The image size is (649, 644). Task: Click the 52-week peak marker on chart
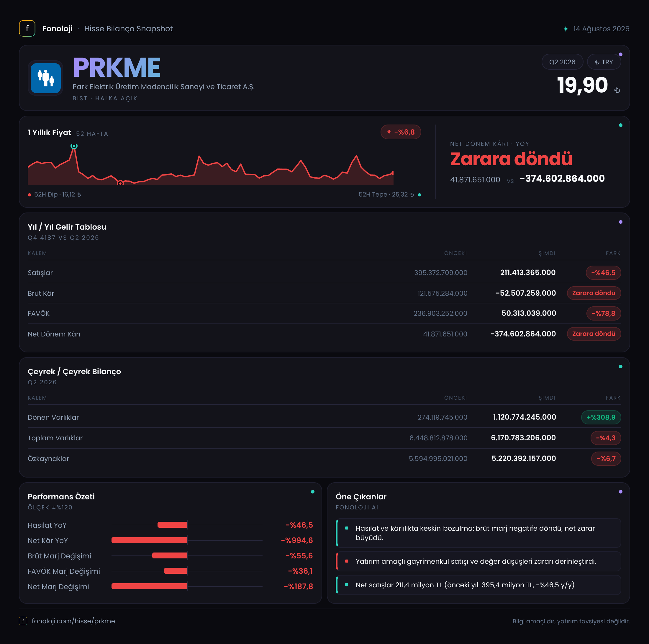74,146
